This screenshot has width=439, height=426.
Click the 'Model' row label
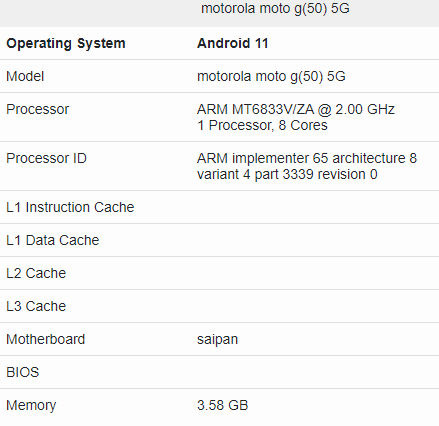coord(25,76)
